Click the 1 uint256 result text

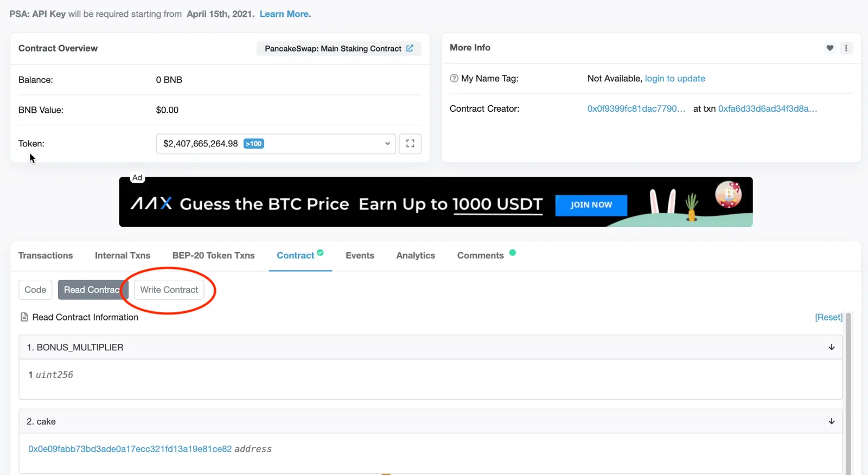click(x=50, y=375)
